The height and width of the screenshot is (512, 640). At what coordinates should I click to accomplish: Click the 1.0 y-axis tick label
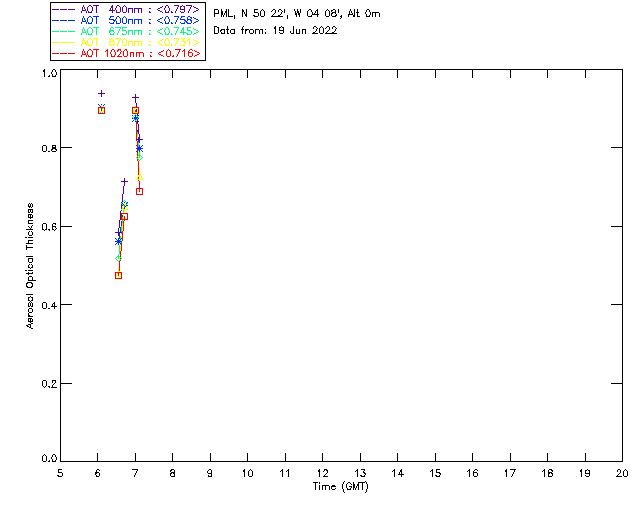[x=49, y=73]
